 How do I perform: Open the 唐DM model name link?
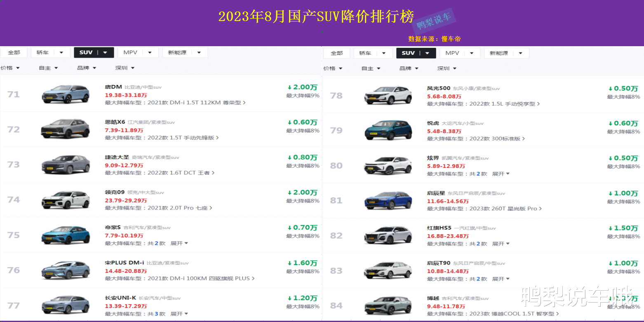113,87
